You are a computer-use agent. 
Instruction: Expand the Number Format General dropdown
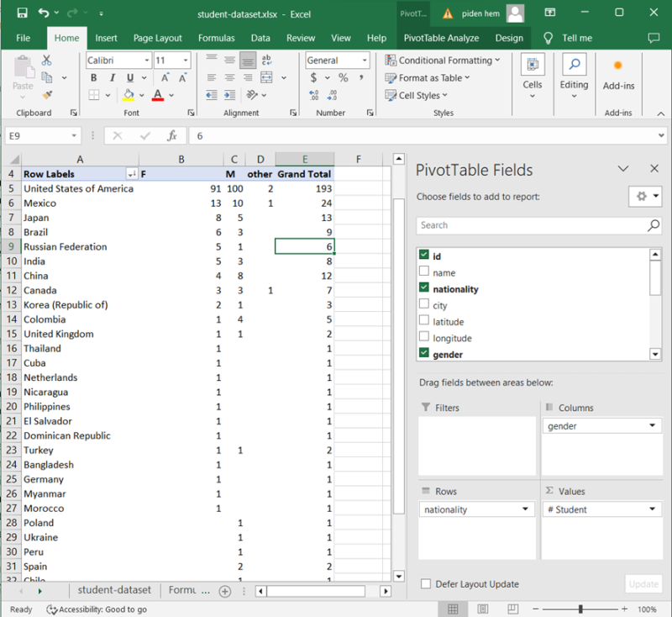tap(365, 61)
